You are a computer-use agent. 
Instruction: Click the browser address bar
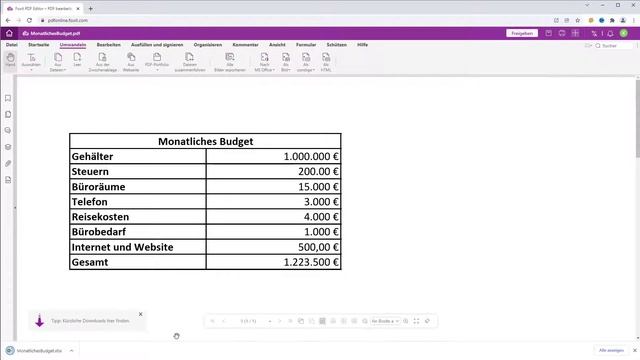294,20
